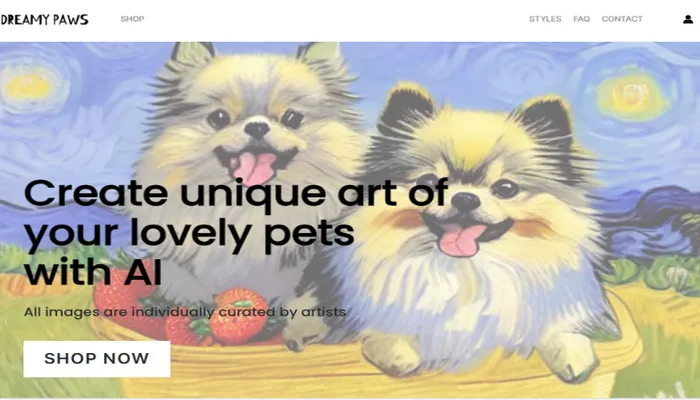Click the Dreamy Paws logo
Image resolution: width=700 pixels, height=400 pixels.
coord(44,19)
